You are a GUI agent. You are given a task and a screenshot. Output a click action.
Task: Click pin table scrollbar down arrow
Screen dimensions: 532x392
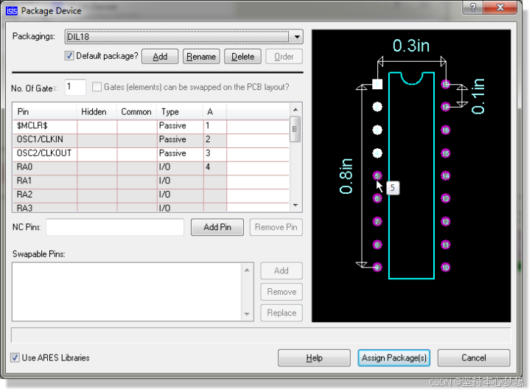[295, 205]
